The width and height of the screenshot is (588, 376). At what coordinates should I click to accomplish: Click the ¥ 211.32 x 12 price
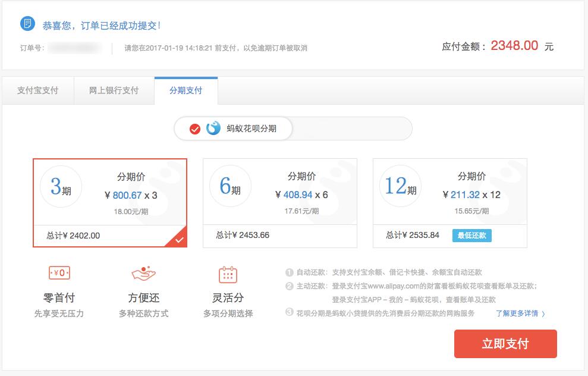click(471, 195)
